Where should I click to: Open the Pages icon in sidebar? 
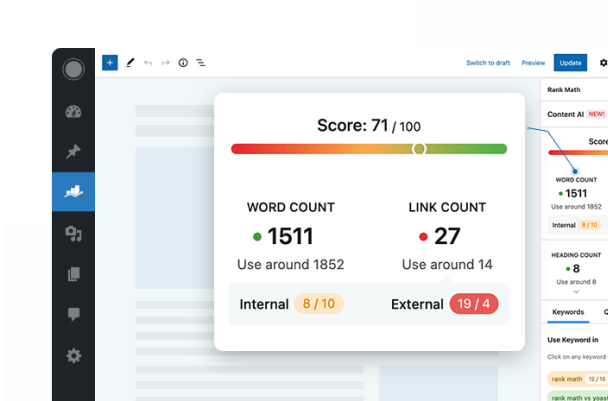point(73,273)
